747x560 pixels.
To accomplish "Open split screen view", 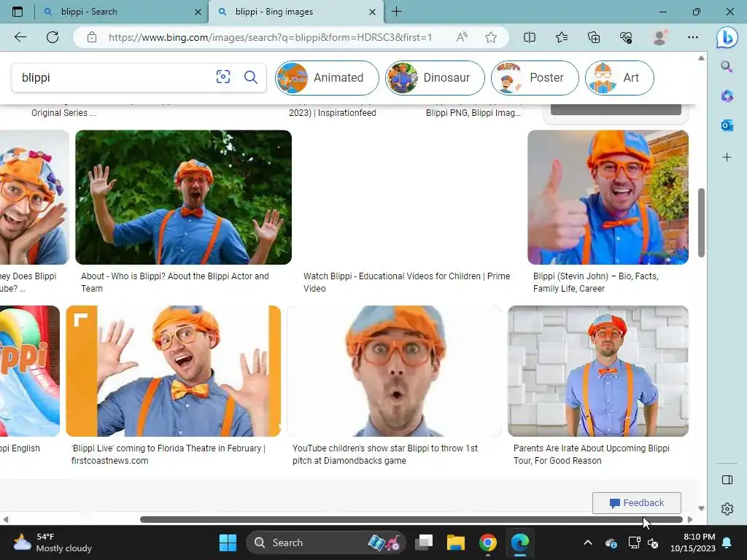I will point(530,37).
